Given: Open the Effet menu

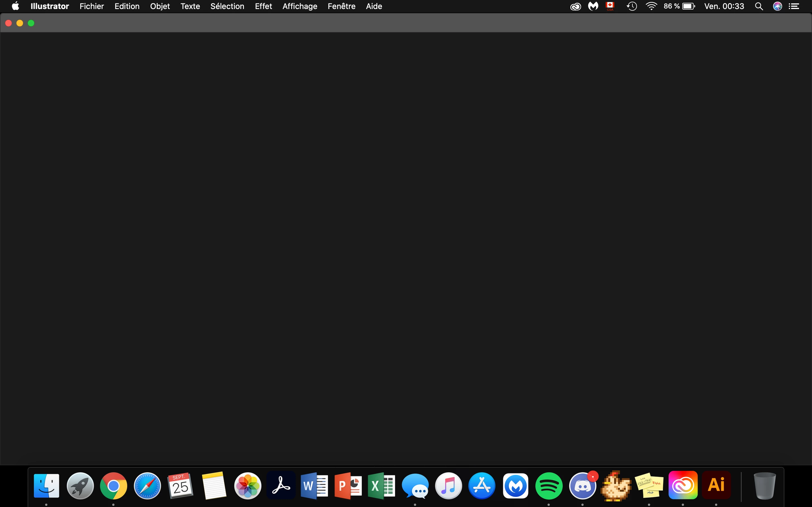Looking at the screenshot, I should [x=263, y=6].
